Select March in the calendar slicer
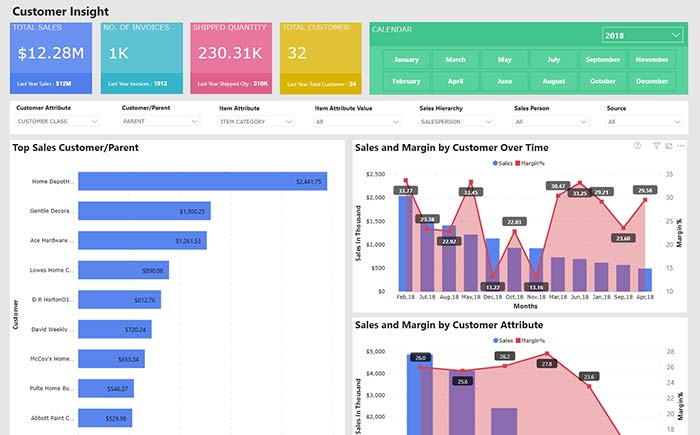The width and height of the screenshot is (700, 435). [455, 59]
